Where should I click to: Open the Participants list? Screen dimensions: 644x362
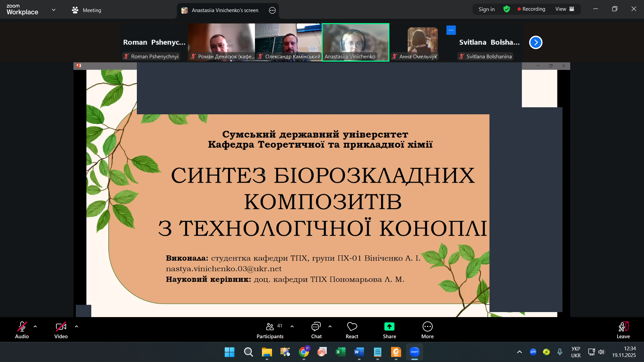click(x=270, y=330)
